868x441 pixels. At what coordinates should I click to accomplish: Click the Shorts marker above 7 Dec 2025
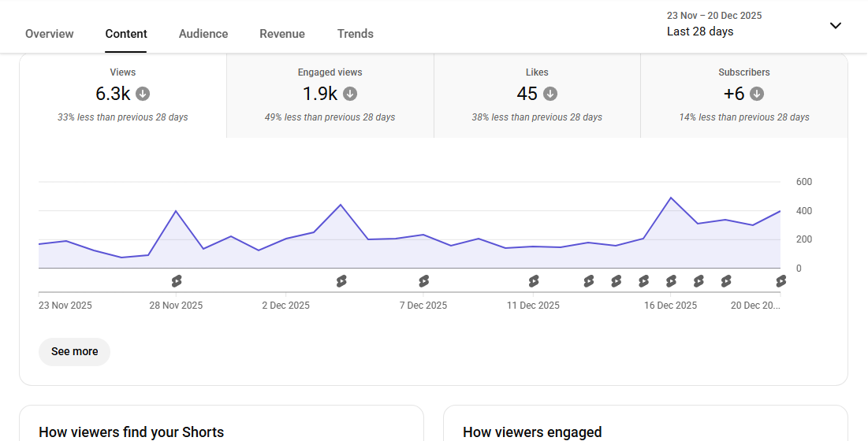coord(424,281)
